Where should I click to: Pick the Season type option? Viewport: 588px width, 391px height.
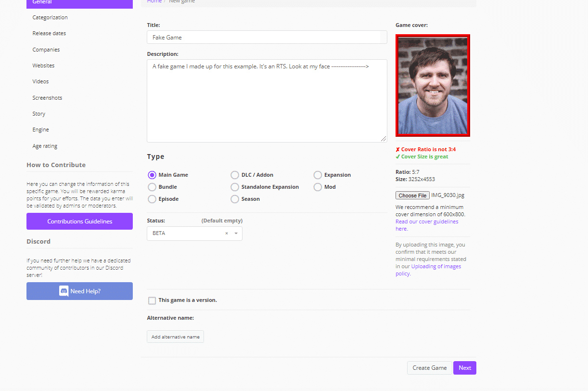pos(235,199)
